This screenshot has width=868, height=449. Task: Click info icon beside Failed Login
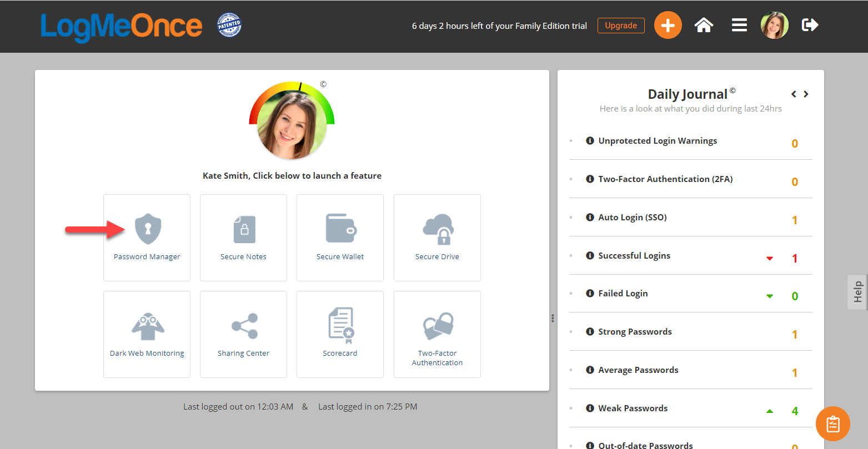click(590, 294)
